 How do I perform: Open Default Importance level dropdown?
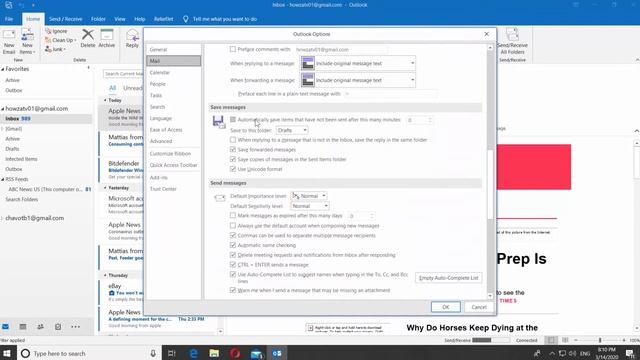(309, 196)
